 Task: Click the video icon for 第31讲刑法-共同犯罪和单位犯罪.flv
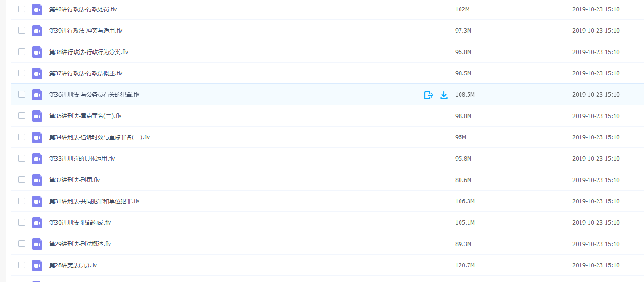pyautogui.click(x=37, y=201)
